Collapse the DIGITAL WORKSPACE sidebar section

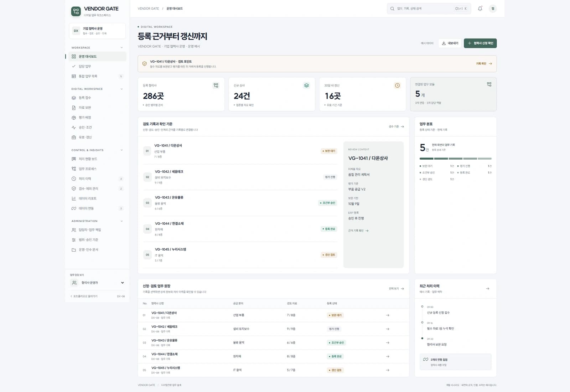[121, 89]
